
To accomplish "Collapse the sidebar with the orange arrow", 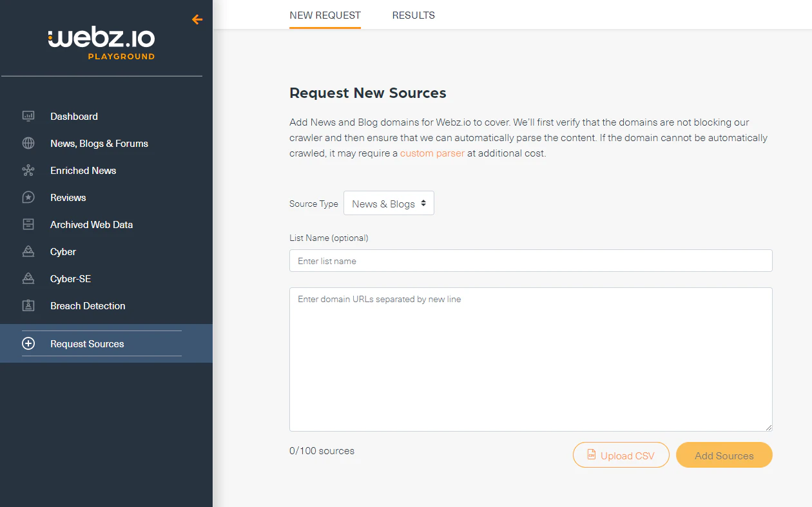I will [x=197, y=19].
